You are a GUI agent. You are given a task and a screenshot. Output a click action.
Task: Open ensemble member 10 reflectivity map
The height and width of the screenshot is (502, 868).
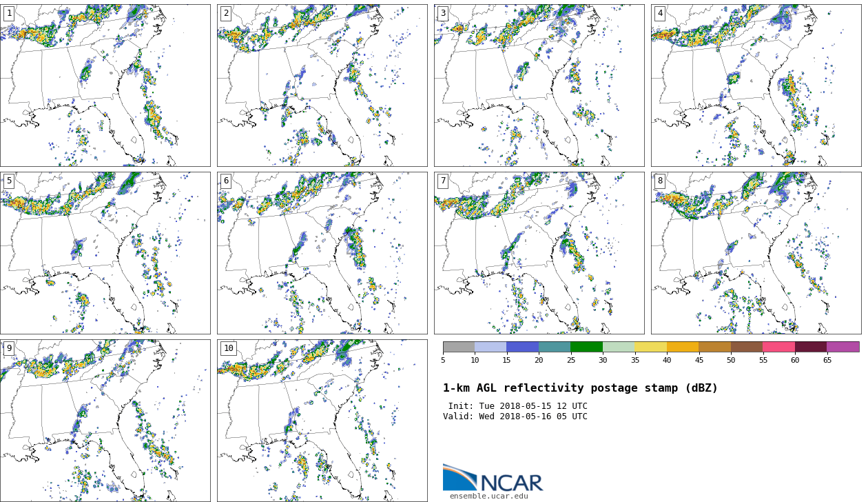pos(322,420)
